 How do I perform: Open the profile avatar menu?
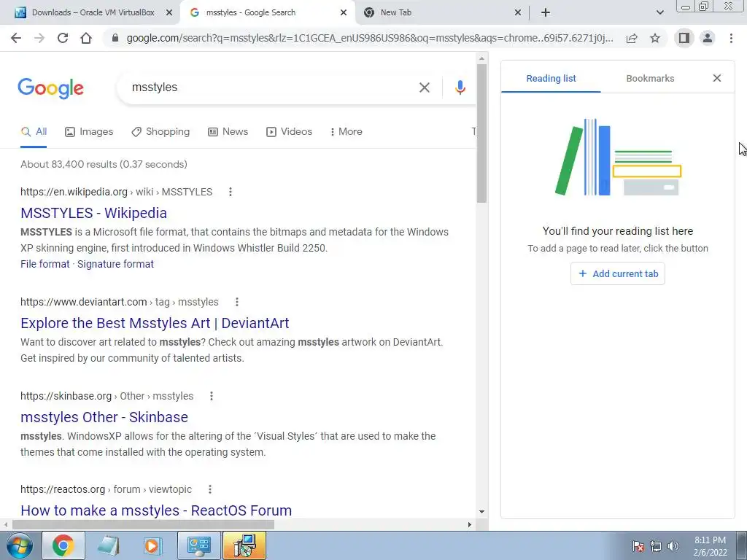[708, 38]
